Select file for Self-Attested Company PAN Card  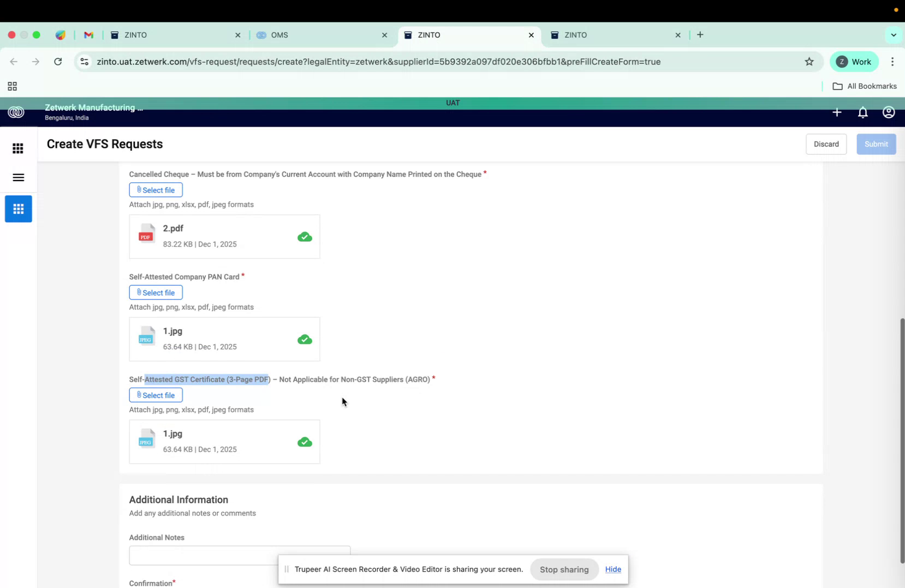[x=155, y=292]
